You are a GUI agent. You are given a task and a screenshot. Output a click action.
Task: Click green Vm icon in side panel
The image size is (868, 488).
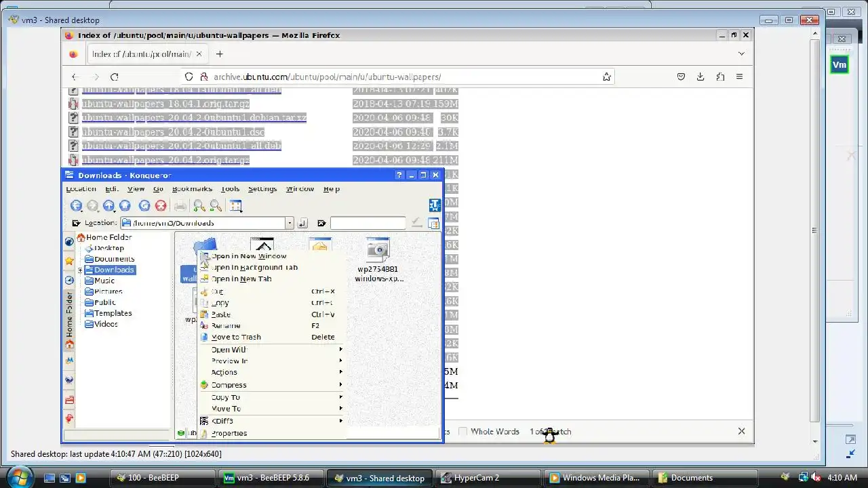pos(840,64)
